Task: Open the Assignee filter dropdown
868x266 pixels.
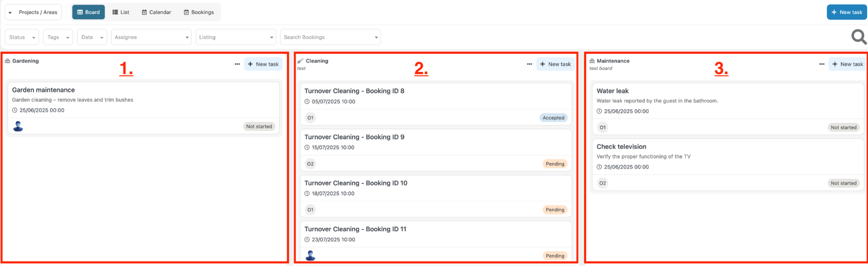Action: click(x=152, y=37)
